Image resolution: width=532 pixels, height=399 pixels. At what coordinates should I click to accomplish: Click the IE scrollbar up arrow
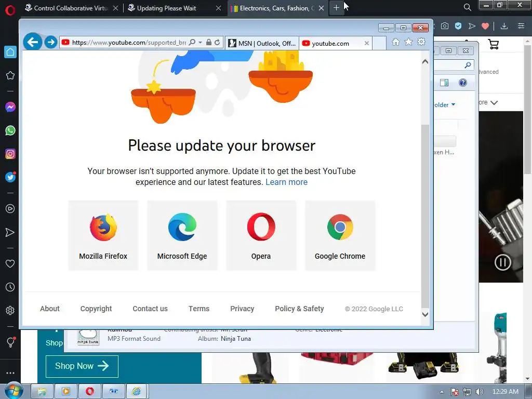(425, 62)
